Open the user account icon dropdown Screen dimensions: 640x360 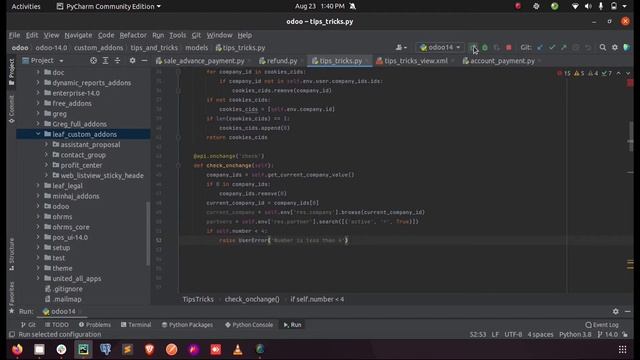pyautogui.click(x=401, y=48)
